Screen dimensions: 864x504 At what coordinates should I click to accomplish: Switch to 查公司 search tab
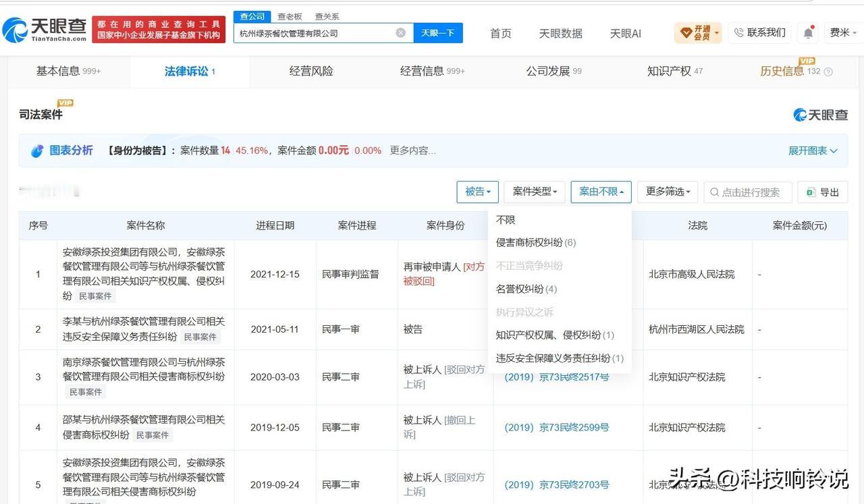tap(252, 16)
